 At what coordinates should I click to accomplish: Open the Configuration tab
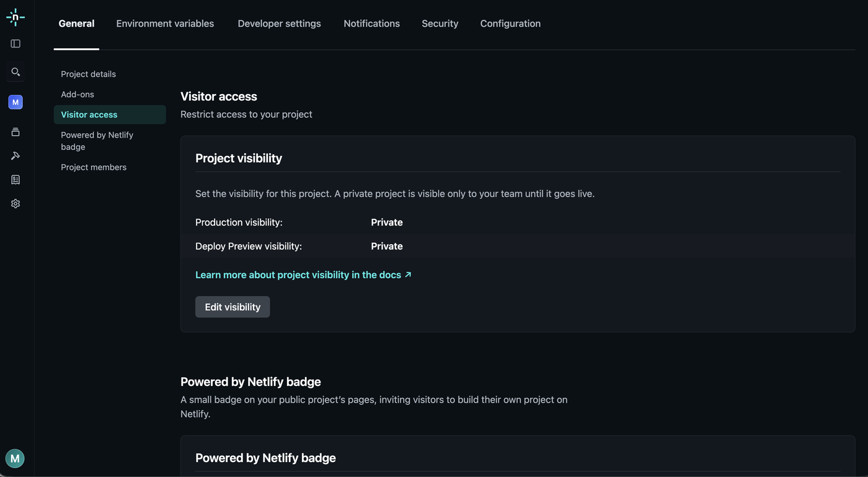(510, 24)
